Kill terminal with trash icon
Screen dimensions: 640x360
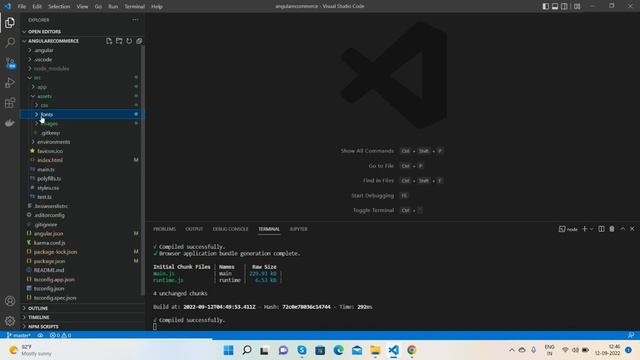[612, 229]
